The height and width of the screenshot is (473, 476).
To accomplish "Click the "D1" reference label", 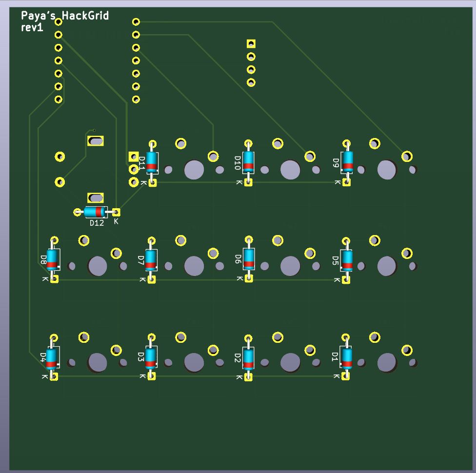I will point(335,357).
